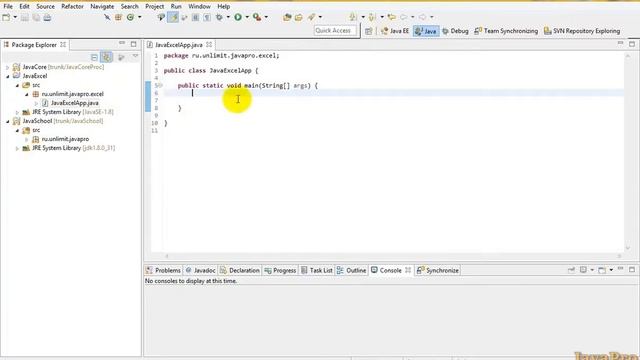Open the Progress tab
640x360 pixels.
(x=280, y=270)
